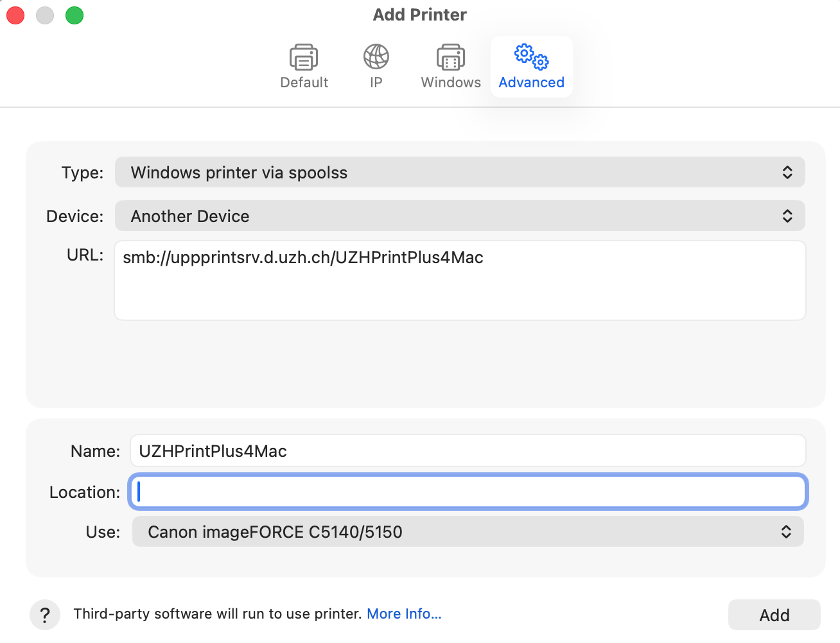Viewport: 840px width, 643px height.
Task: Click the Add button
Action: 773,614
